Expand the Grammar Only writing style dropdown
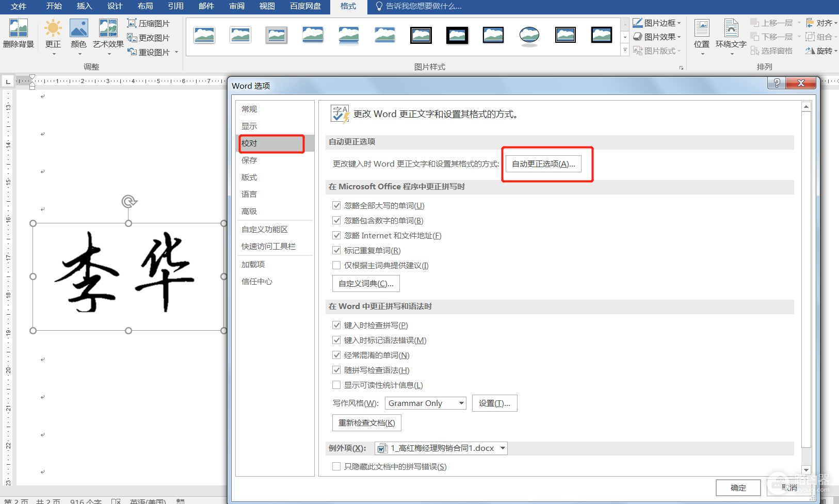Image resolution: width=839 pixels, height=504 pixels. tap(461, 403)
